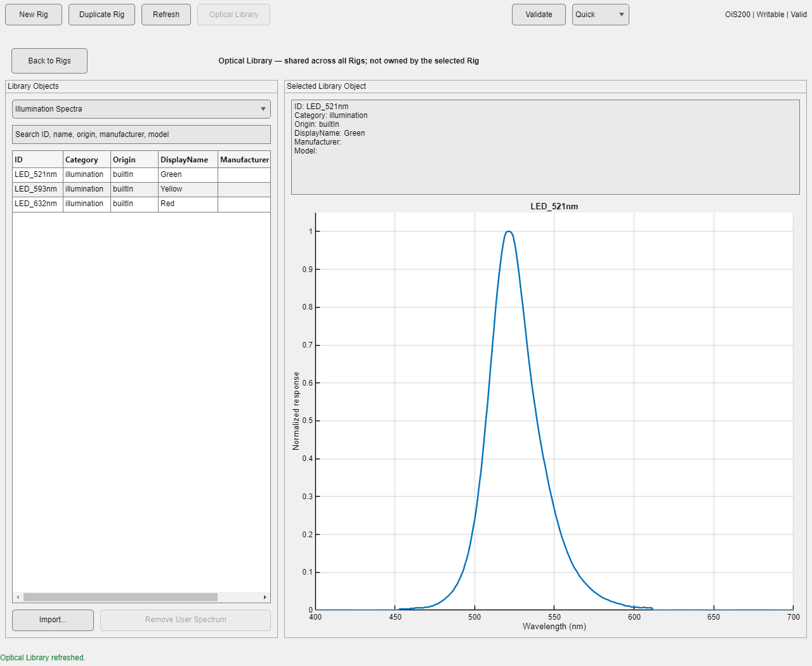
Task: Sort by the Origin column header
Action: coord(134,160)
